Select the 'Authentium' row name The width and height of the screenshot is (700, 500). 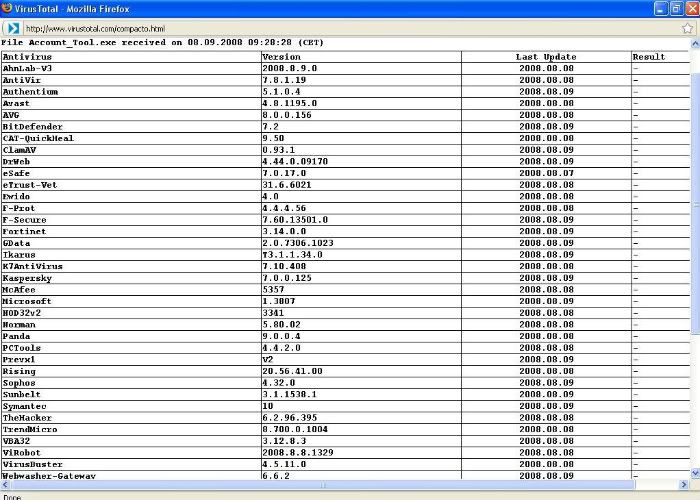pos(30,92)
